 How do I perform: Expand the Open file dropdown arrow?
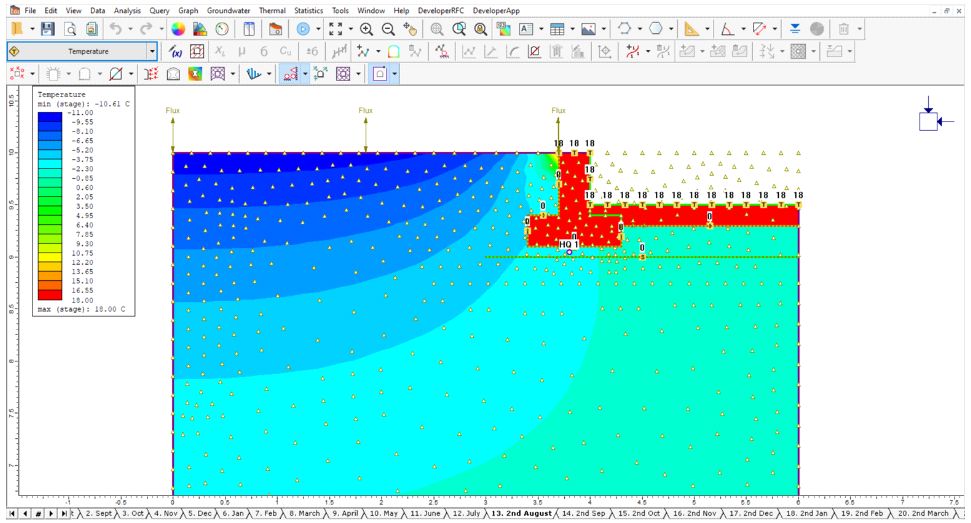pos(30,30)
